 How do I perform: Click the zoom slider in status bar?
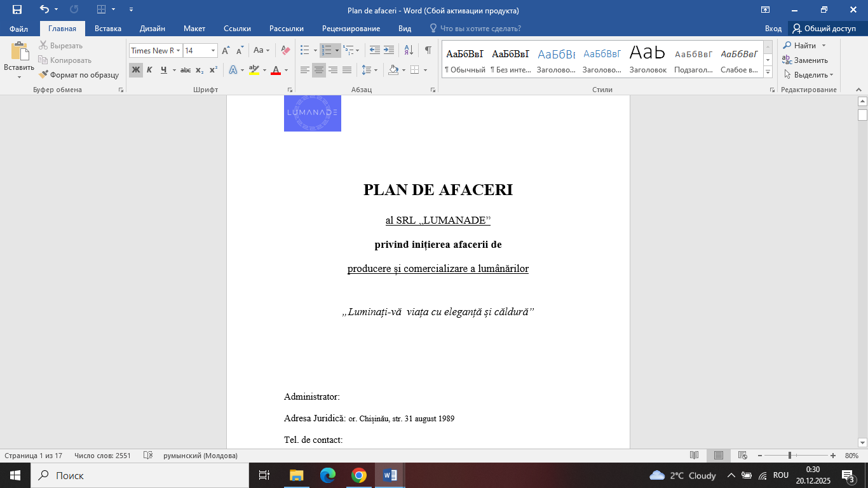point(790,456)
